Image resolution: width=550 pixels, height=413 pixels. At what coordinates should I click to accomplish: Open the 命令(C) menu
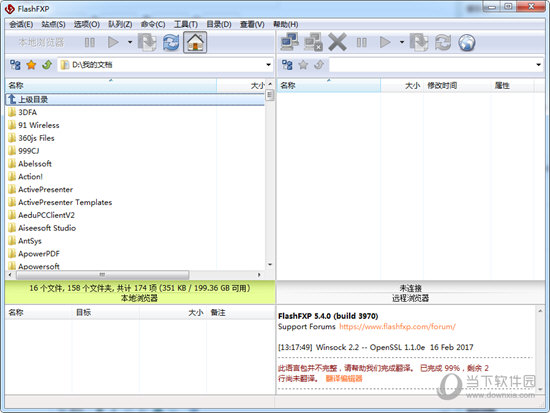(x=153, y=24)
